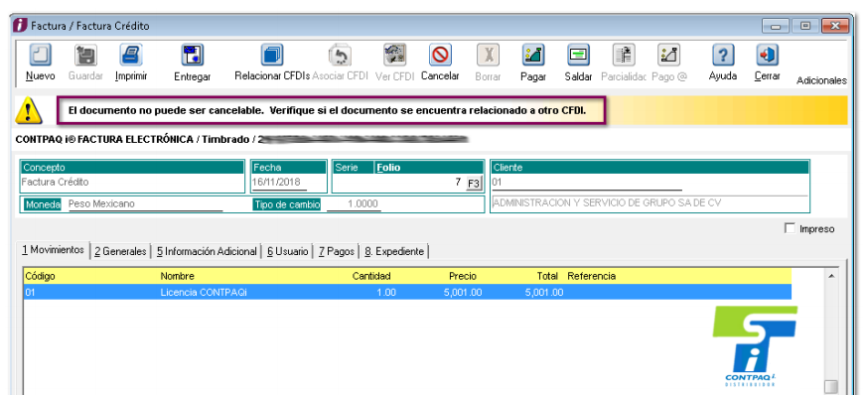Click the Precio column header
Image resolution: width=868 pixels, height=395 pixels.
click(x=463, y=276)
